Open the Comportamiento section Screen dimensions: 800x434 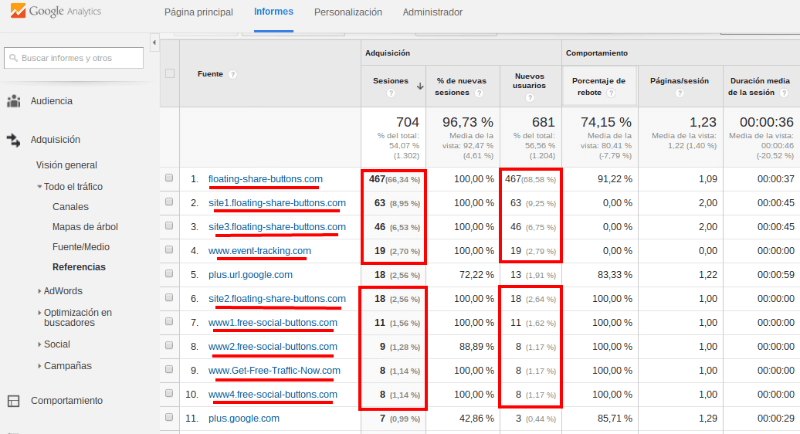coord(66,401)
